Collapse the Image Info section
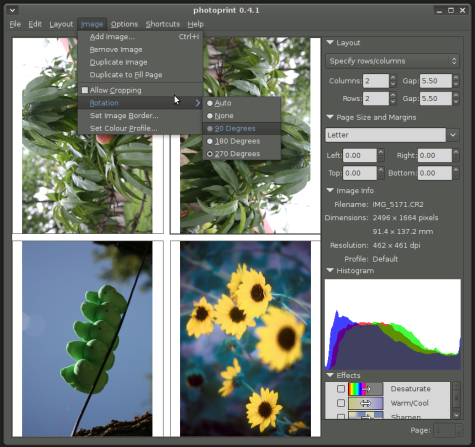The height and width of the screenshot is (447, 475). pos(330,190)
